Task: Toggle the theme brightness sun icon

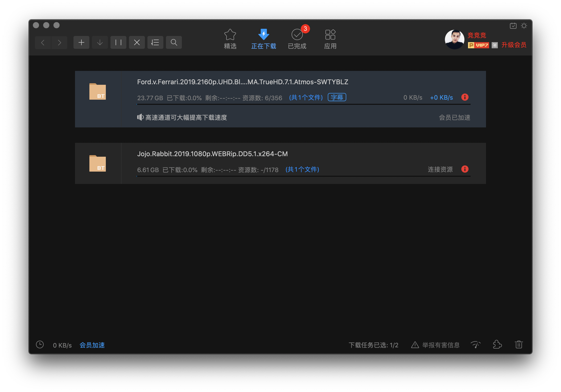Action: pyautogui.click(x=524, y=26)
